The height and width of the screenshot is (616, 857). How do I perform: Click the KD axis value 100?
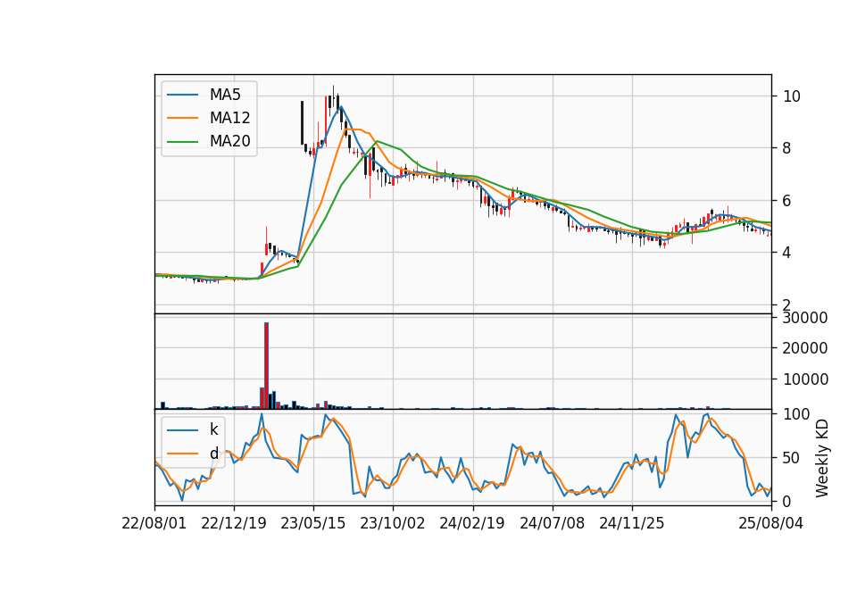pos(796,414)
